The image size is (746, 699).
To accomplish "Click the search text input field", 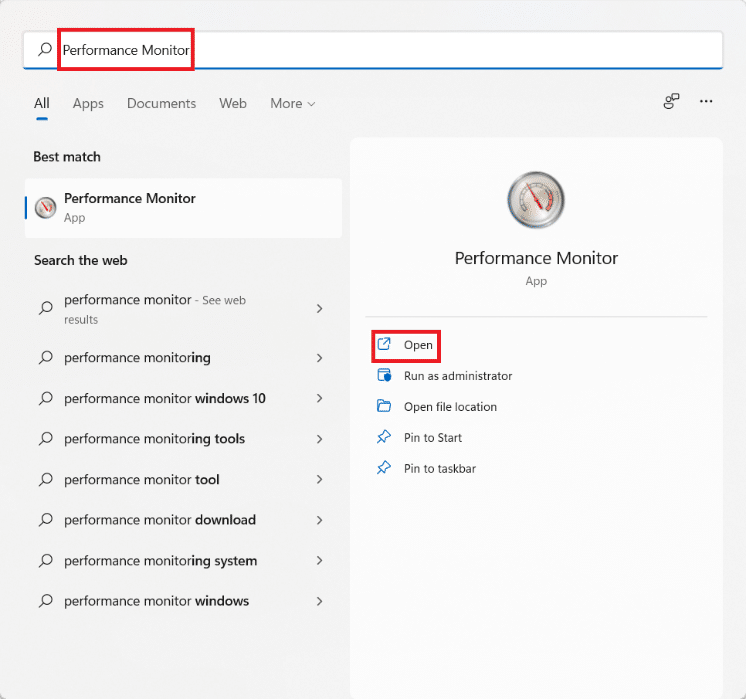I will click(x=400, y=49).
